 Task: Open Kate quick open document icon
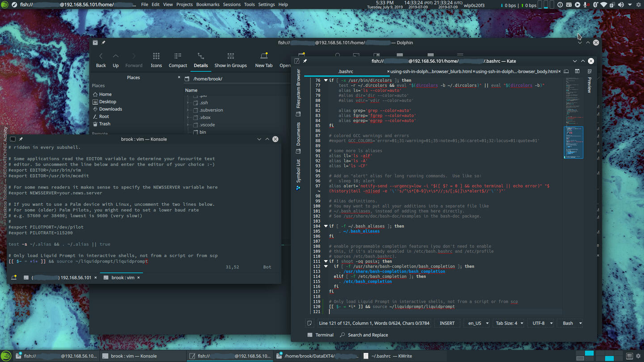(566, 72)
